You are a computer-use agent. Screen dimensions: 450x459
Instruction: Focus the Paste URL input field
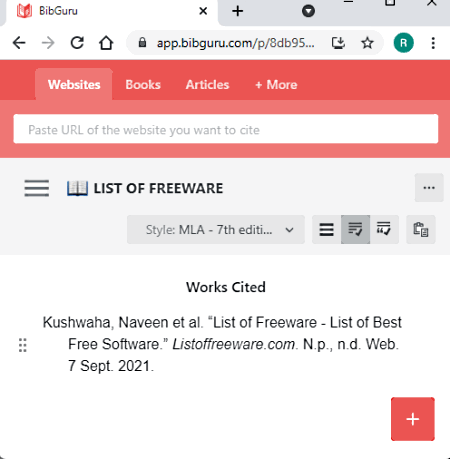pos(226,129)
